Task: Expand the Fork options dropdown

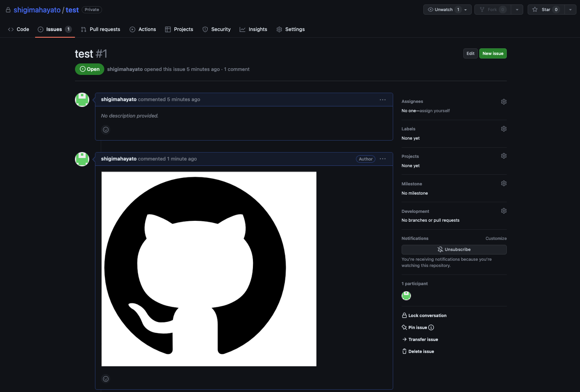Action: 517,9
